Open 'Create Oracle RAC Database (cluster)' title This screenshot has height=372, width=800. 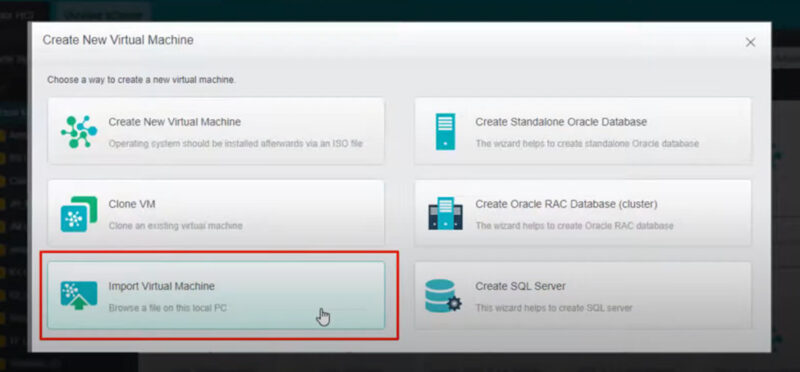[566, 204]
